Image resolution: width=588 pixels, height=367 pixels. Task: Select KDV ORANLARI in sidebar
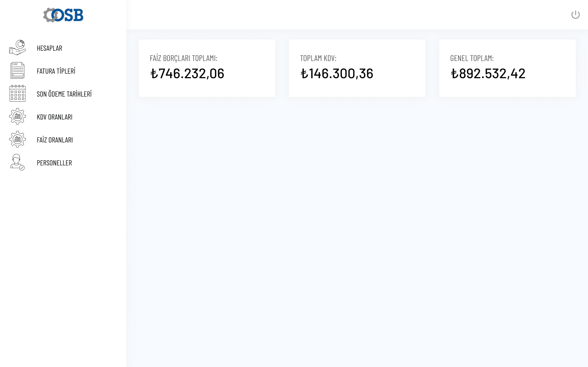(x=54, y=117)
